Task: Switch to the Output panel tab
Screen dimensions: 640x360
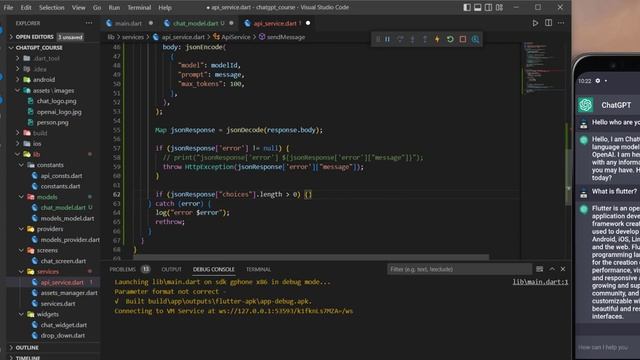Action: [x=171, y=269]
